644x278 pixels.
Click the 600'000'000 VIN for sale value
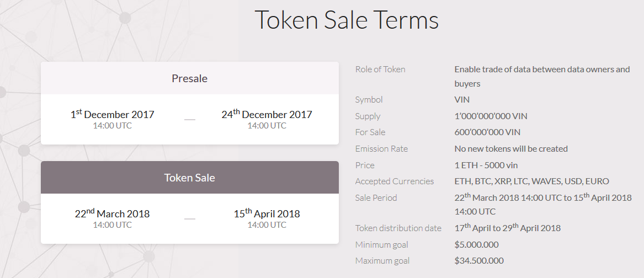pos(487,132)
